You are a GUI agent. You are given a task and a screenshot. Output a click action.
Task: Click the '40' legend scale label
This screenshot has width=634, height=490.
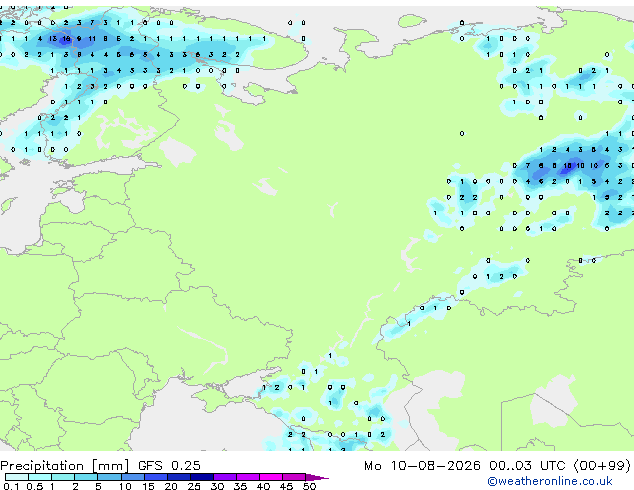coord(263,486)
